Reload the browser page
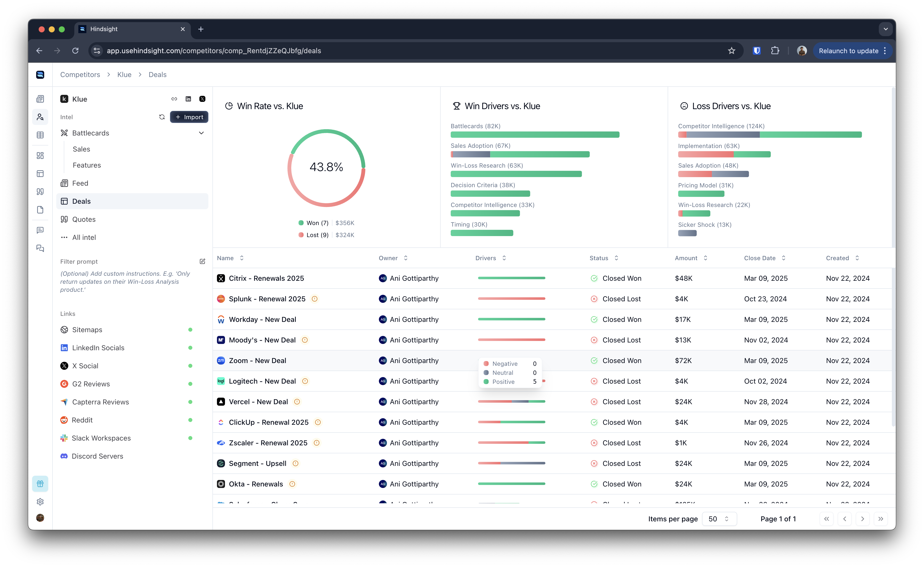Screen dimensions: 924x567 (x=75, y=51)
